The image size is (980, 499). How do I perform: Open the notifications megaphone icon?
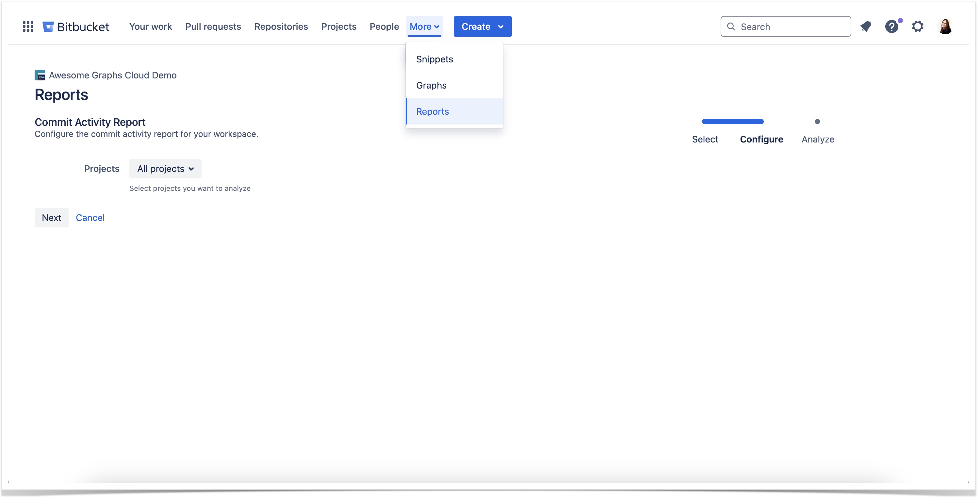(865, 27)
